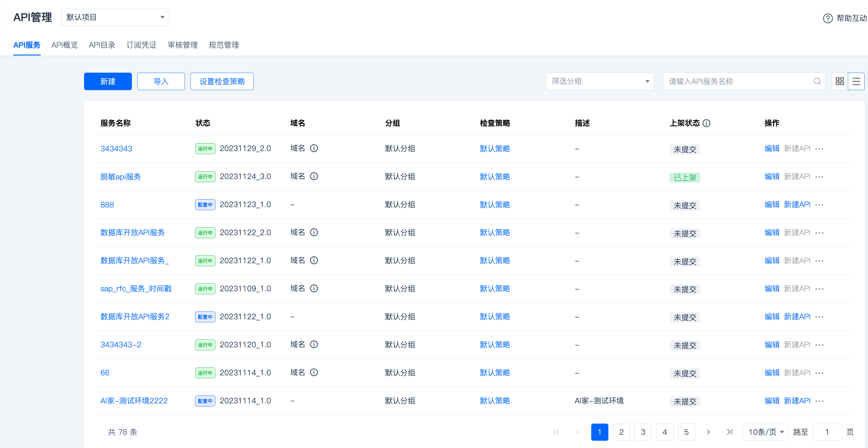Open the 脱敏api服务 service link
The image size is (868, 448).
[x=121, y=177]
